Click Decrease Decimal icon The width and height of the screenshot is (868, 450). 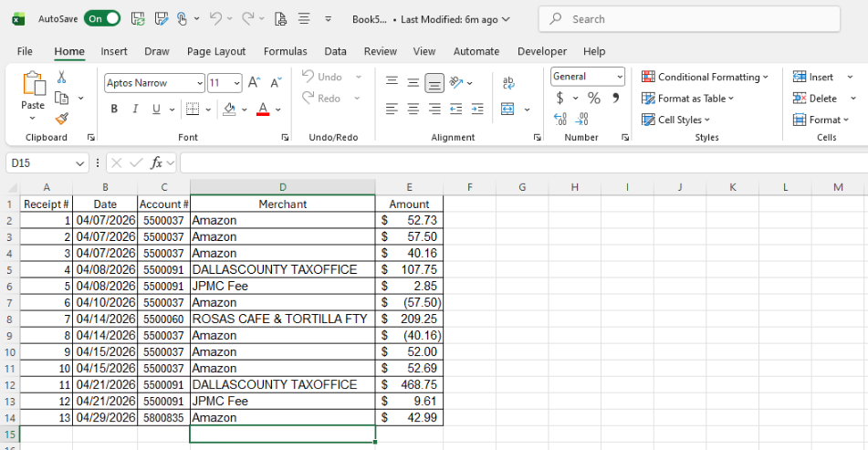[x=581, y=119]
